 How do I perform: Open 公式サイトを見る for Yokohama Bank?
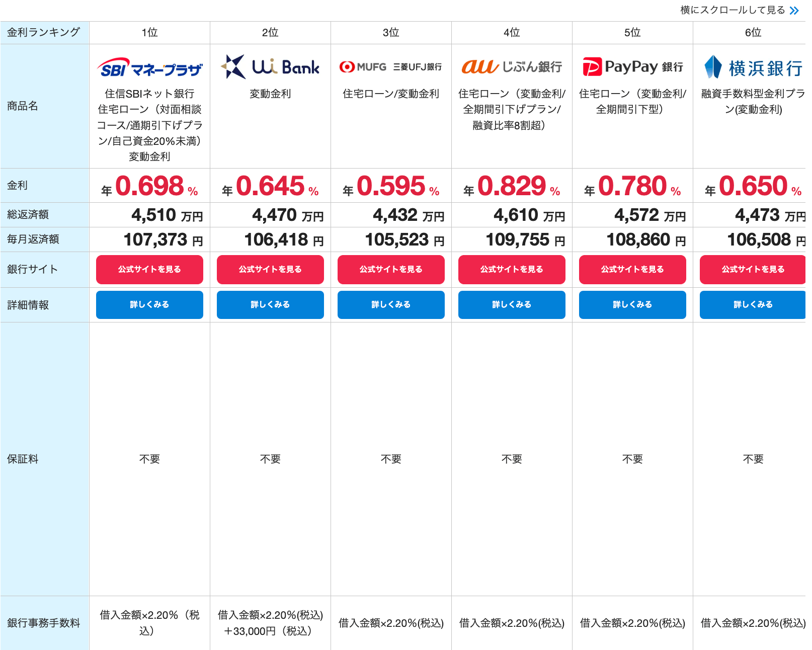pos(753,270)
